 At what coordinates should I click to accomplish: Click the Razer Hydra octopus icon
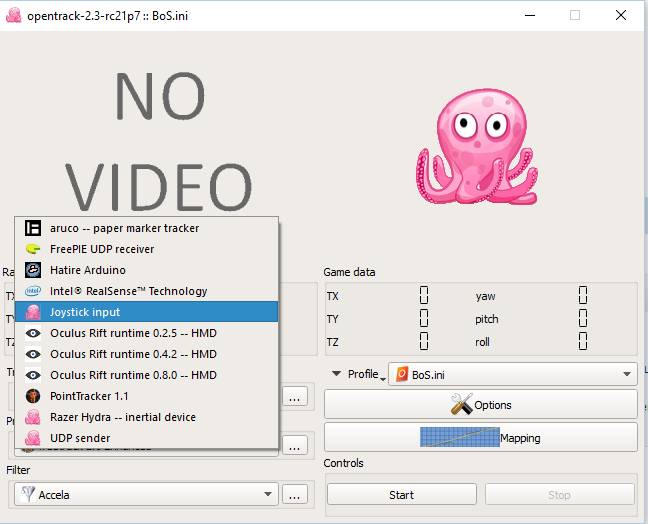pos(33,417)
